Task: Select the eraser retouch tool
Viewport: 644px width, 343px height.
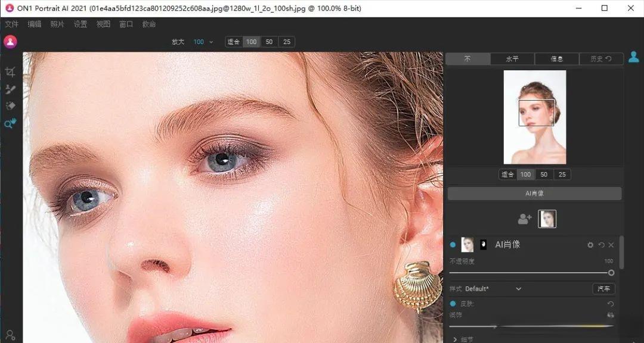Action: (x=10, y=106)
